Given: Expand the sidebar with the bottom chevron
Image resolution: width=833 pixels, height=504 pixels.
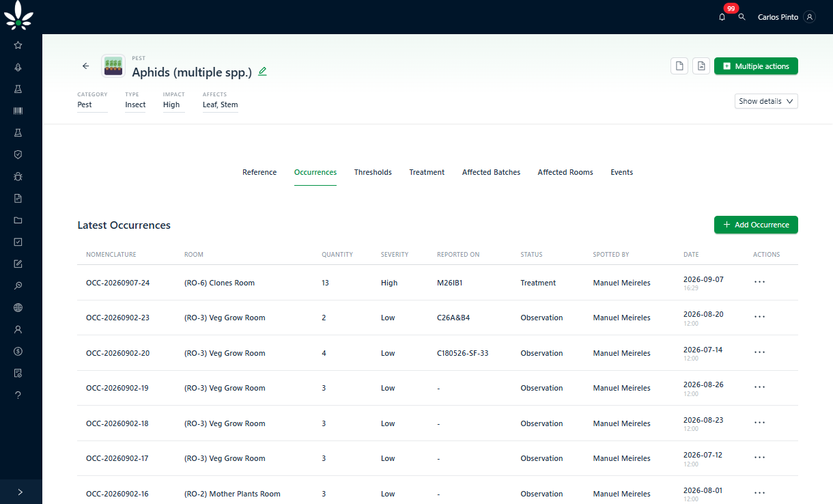Looking at the screenshot, I should click(x=20, y=492).
